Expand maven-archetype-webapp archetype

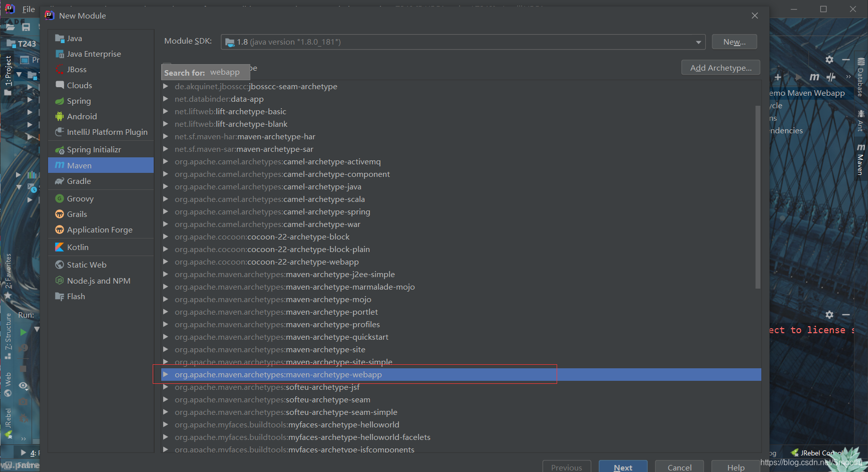click(165, 375)
